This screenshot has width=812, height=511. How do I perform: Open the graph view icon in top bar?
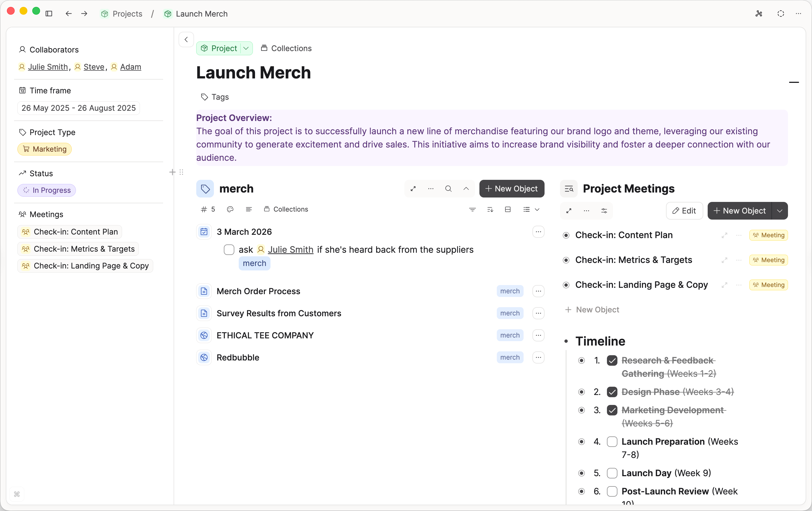[x=759, y=14]
